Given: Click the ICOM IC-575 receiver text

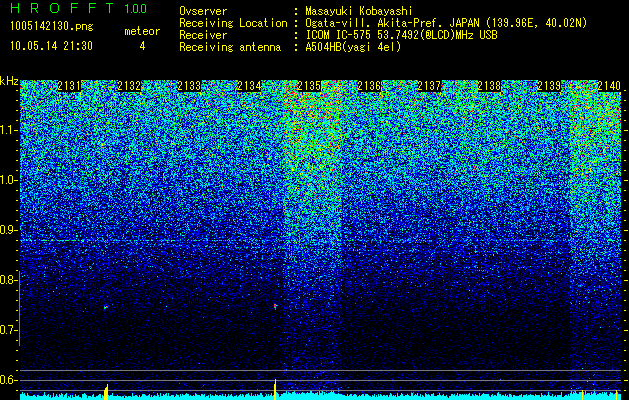Looking at the screenshot, I should (x=401, y=35).
